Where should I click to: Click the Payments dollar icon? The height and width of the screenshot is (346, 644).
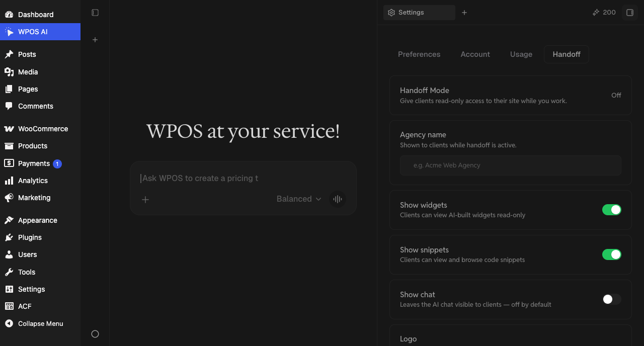(x=9, y=163)
